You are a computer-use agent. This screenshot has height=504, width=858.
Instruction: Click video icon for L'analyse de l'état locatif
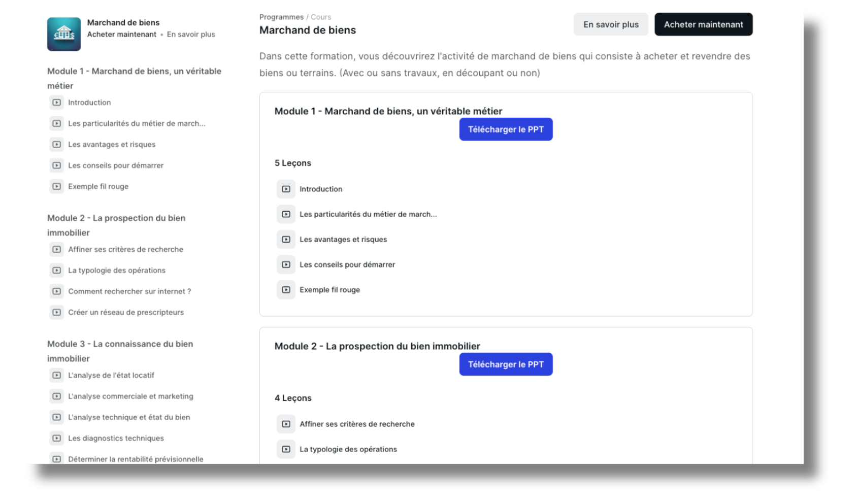(57, 376)
